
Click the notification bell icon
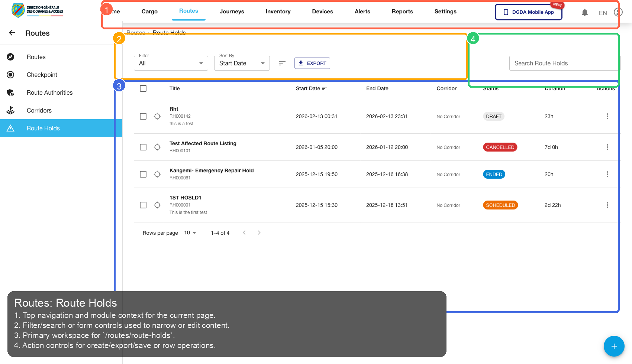tap(584, 13)
